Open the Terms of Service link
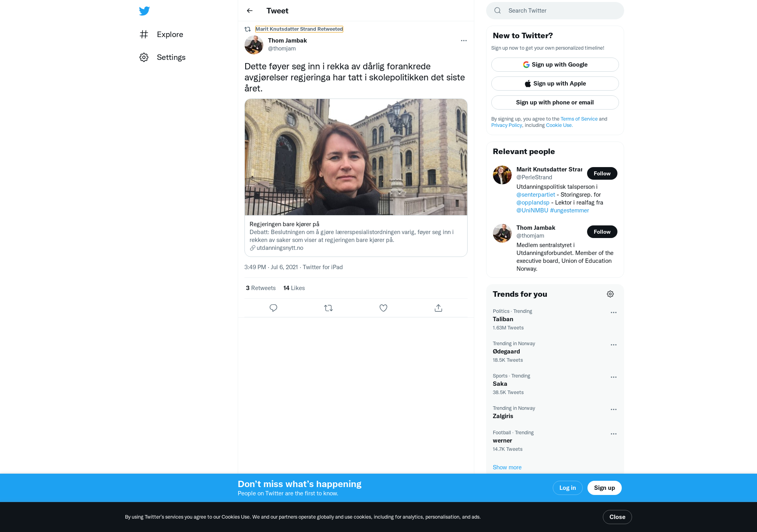 (579, 119)
